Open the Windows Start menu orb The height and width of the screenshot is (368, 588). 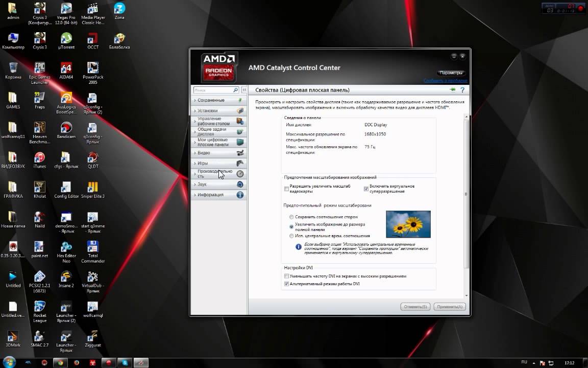tap(9, 362)
